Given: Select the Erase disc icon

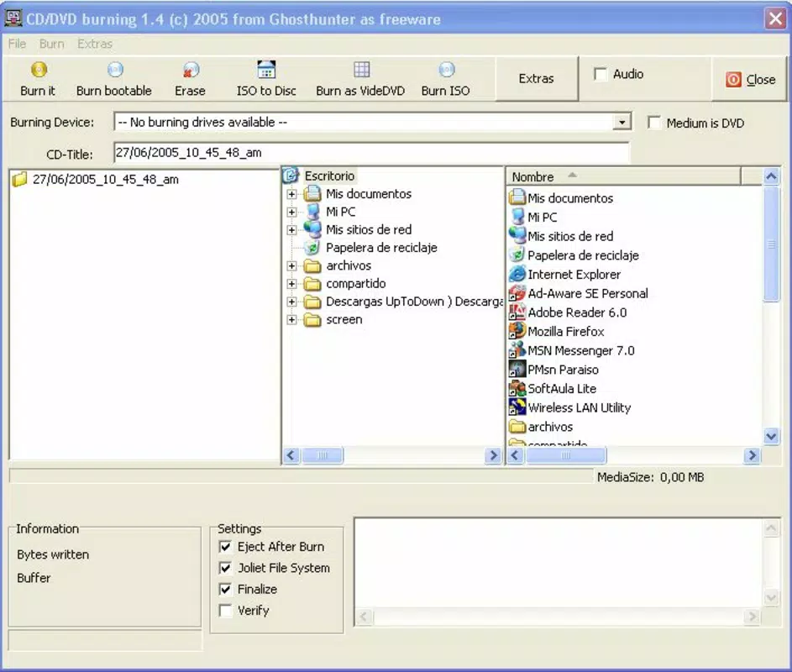Looking at the screenshot, I should [191, 69].
